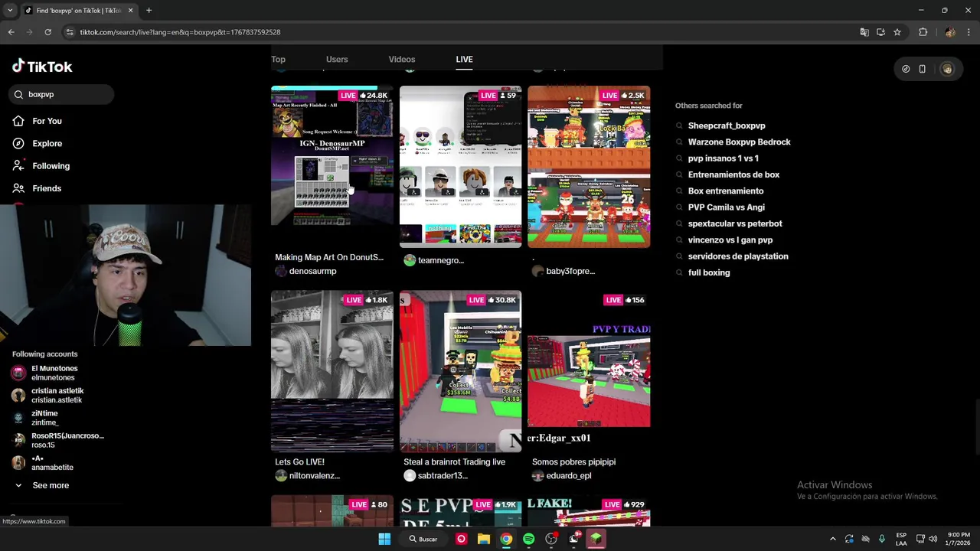Search suggestion PVP Camila vs Angi
980x551 pixels.
click(726, 207)
